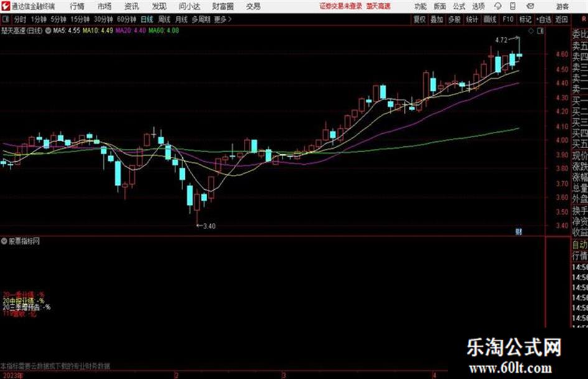Click the MA10: 4.49 indicator value
This screenshot has width=588, height=379.
[98, 30]
